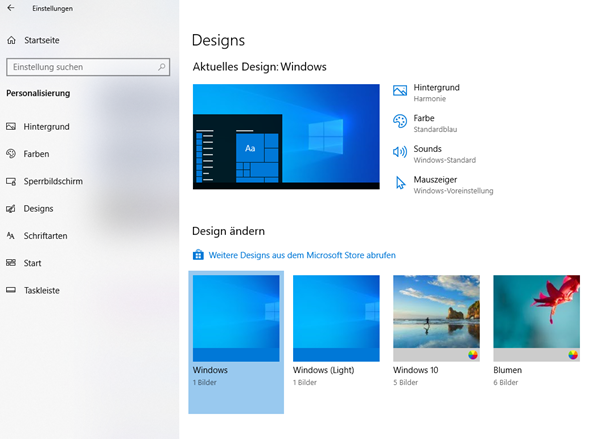Click the Aktuelles Design: Windows heading
This screenshot has height=439, width=605.
259,67
